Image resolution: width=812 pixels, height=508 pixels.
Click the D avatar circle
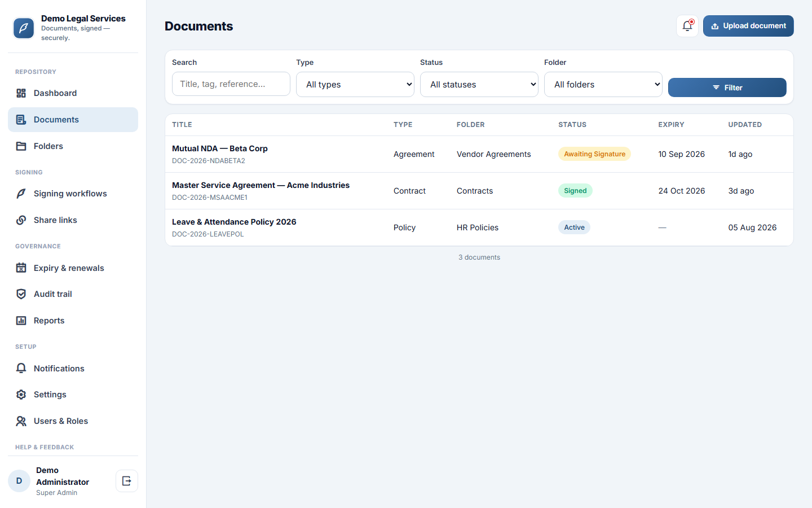click(19, 481)
